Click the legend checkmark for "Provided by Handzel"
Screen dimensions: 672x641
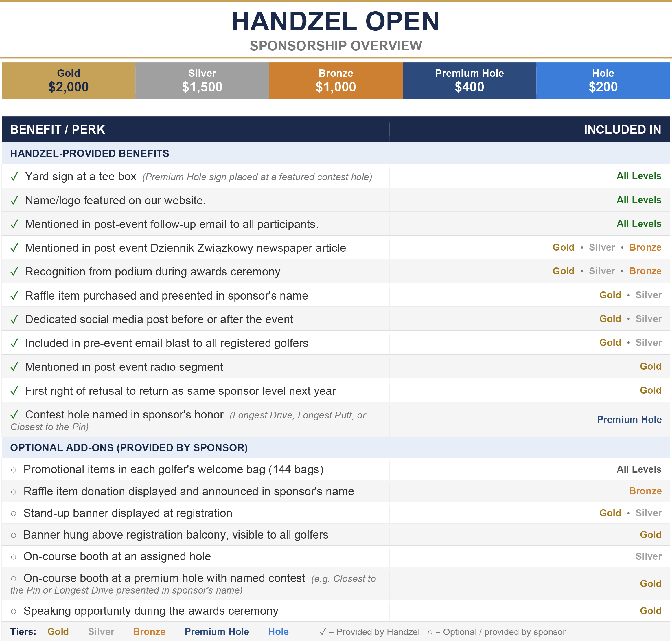[323, 632]
